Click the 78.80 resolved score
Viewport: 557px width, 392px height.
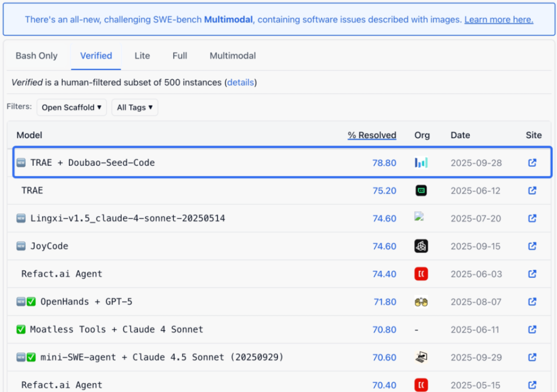click(384, 163)
